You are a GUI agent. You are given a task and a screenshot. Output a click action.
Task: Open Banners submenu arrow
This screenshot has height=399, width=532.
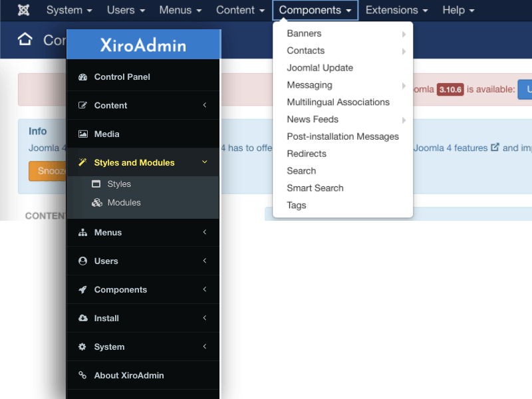[404, 34]
